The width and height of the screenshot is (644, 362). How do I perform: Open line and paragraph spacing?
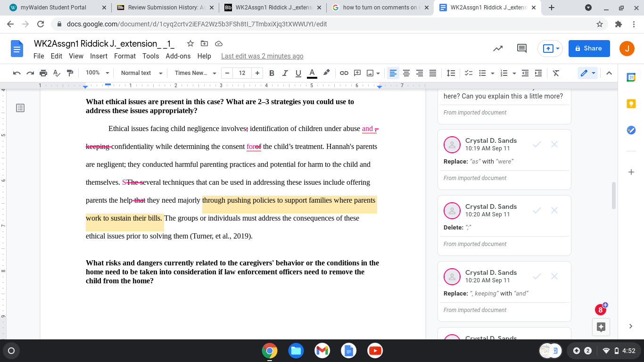pyautogui.click(x=451, y=73)
